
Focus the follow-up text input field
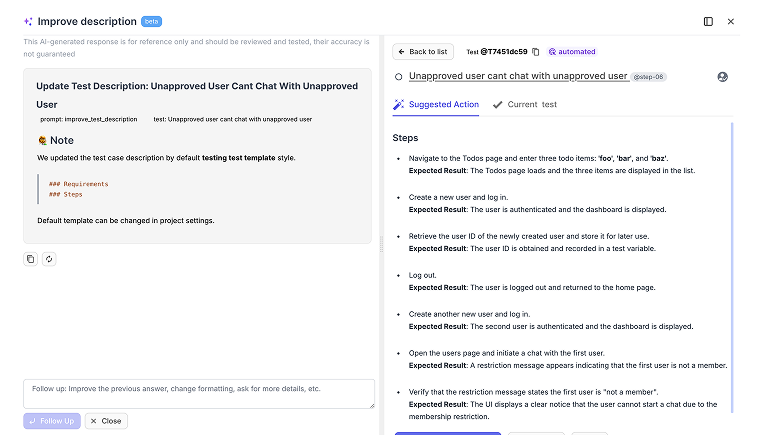coord(198,393)
